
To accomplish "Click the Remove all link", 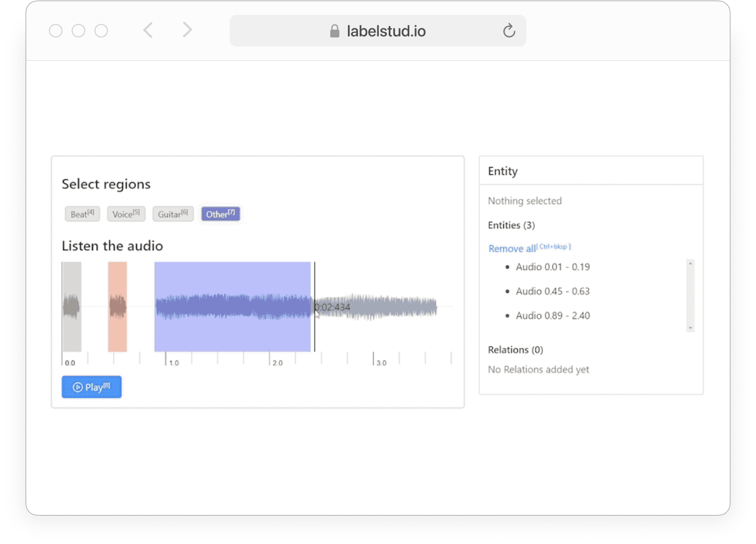I will pos(511,248).
